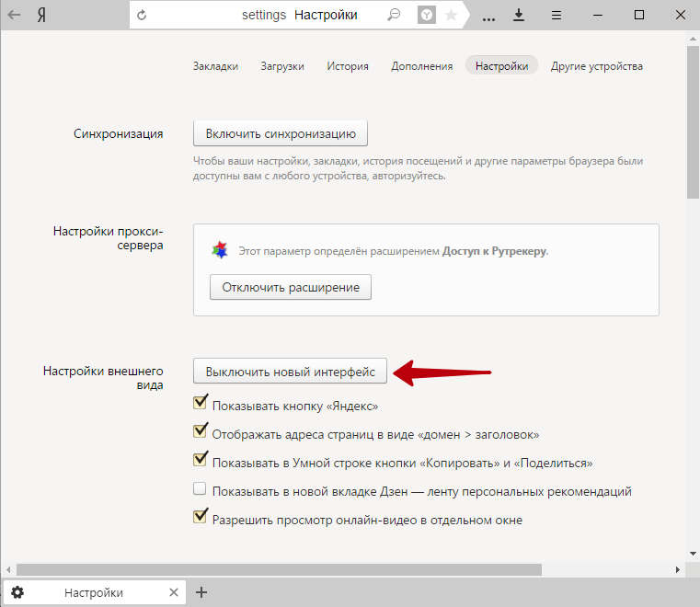Click the horizontal scrollbar thumb
700x607 pixels.
point(279,569)
